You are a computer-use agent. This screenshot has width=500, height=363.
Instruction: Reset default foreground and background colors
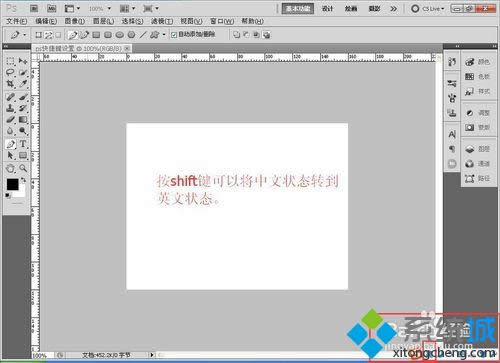8,196
